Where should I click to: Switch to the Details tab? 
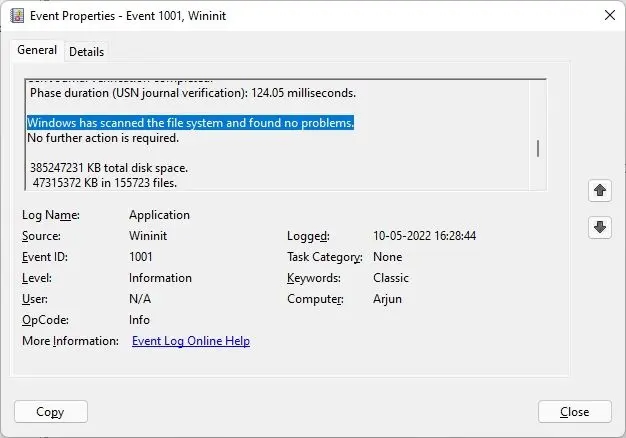click(86, 51)
